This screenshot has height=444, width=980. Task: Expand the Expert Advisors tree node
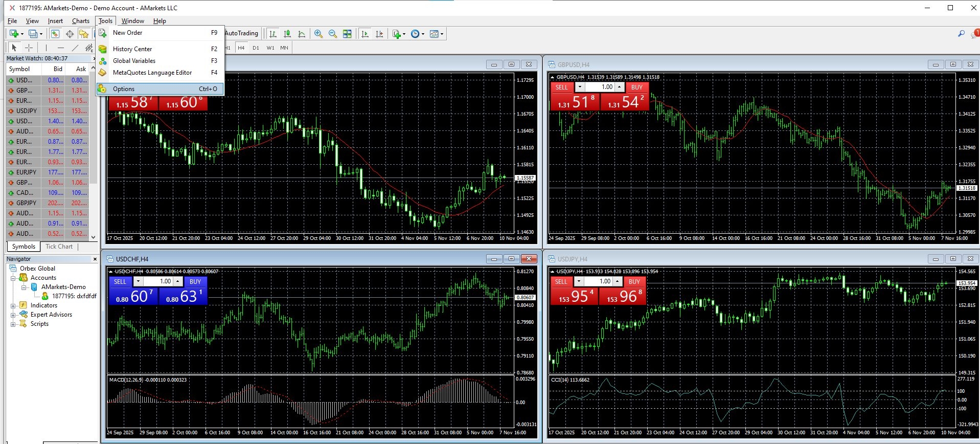[13, 315]
